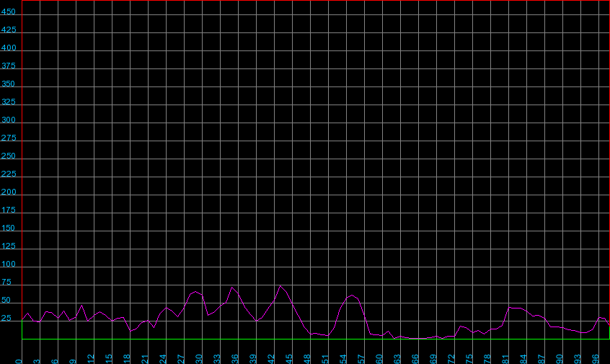Select the 87 label on the horizontal axis
This screenshot has width=610, height=364.
point(542,359)
